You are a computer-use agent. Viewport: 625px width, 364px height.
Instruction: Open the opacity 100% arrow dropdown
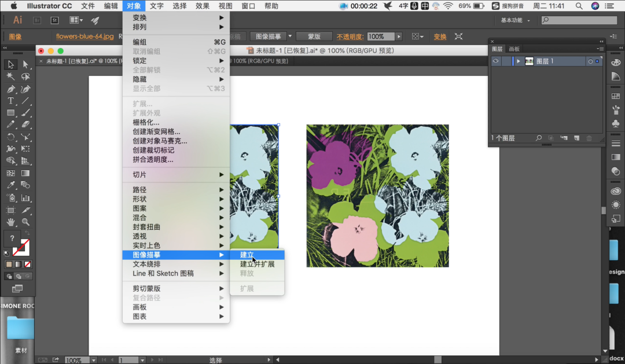399,36
